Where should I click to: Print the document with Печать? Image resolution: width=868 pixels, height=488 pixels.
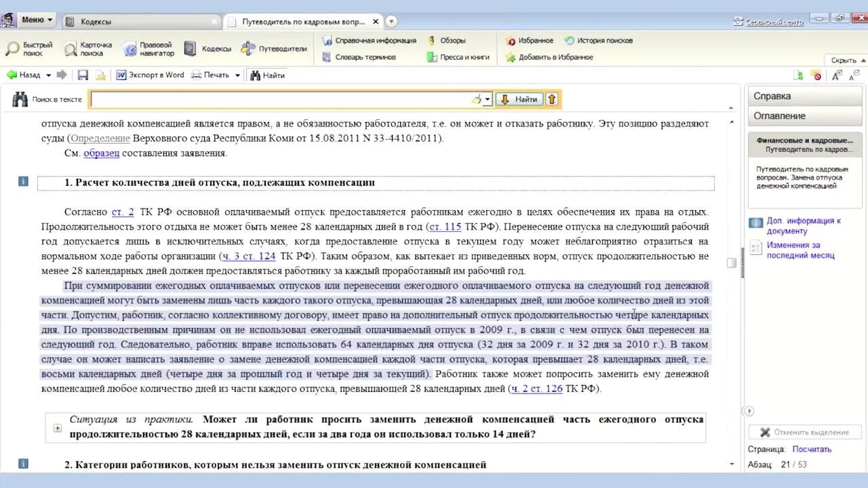click(x=211, y=75)
